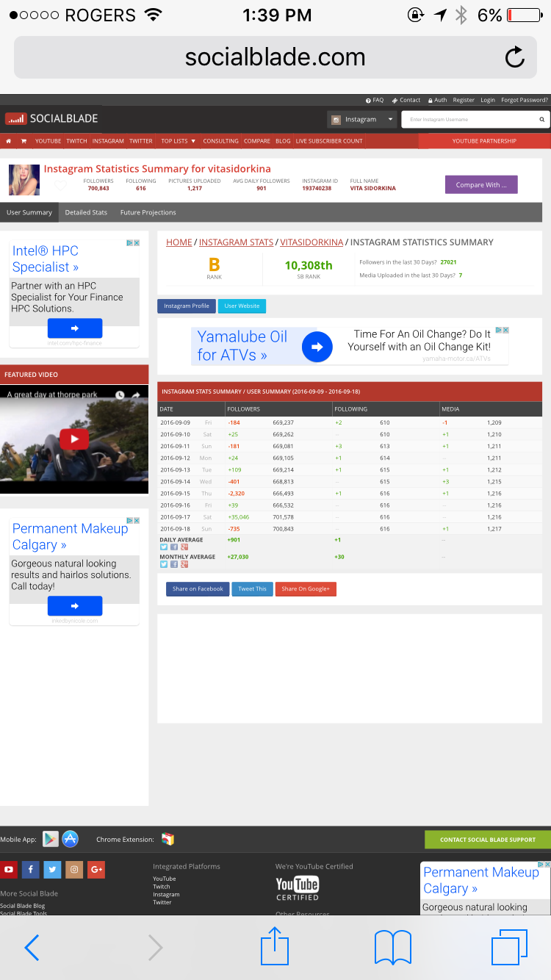Click Twitter icon under Daily Average
Screen dimensions: 551x980
164,547
